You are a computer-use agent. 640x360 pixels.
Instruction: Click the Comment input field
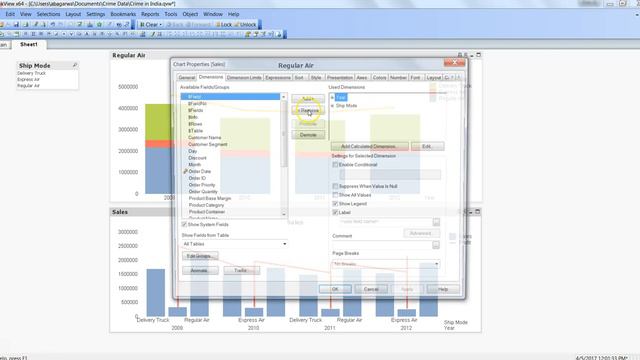[x=382, y=245]
